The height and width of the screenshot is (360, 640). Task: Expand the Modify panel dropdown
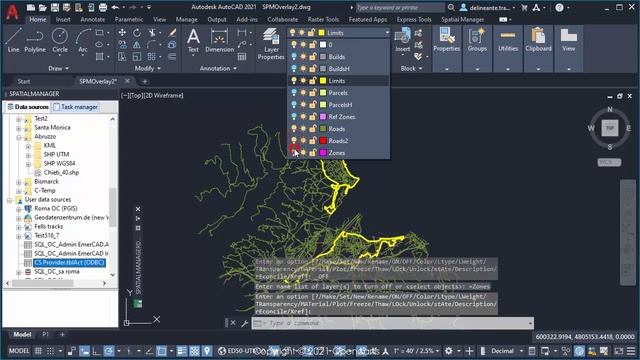click(x=148, y=69)
